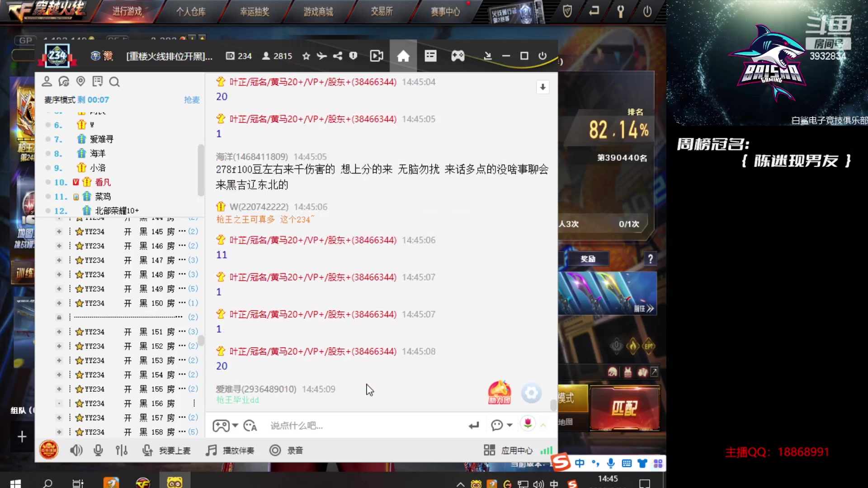This screenshot has height=488, width=868.
Task: Open the user list person icon
Action: 47,81
